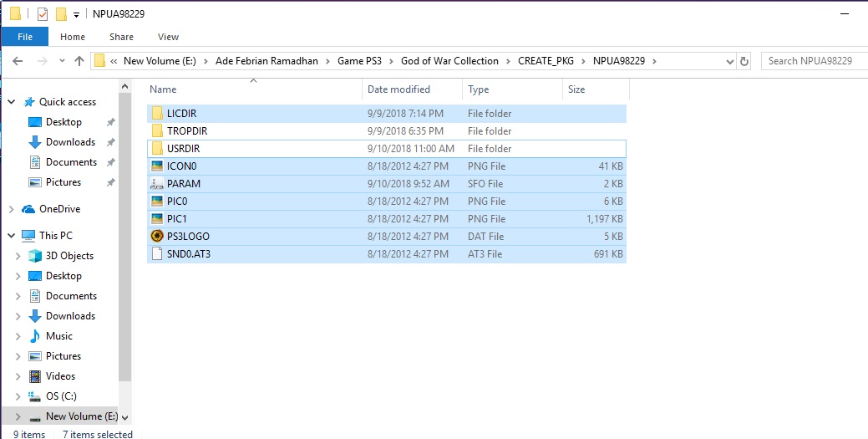
Task: Sort by the Name column header
Action: pos(254,89)
